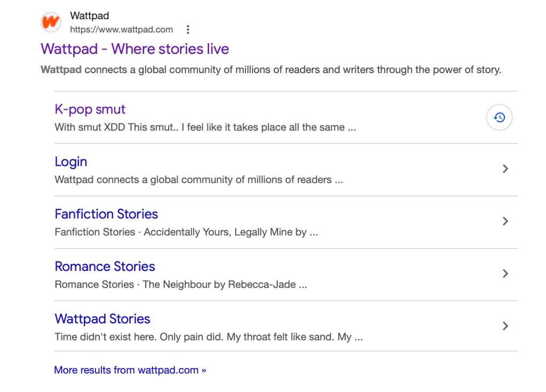Click the "Time didn't exist here" snippet text
The height and width of the screenshot is (392, 546).
[x=209, y=337]
